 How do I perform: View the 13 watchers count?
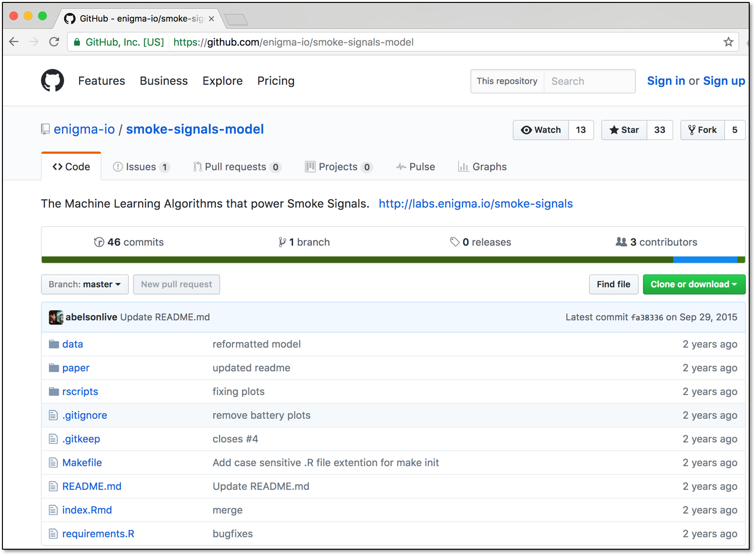click(x=581, y=130)
